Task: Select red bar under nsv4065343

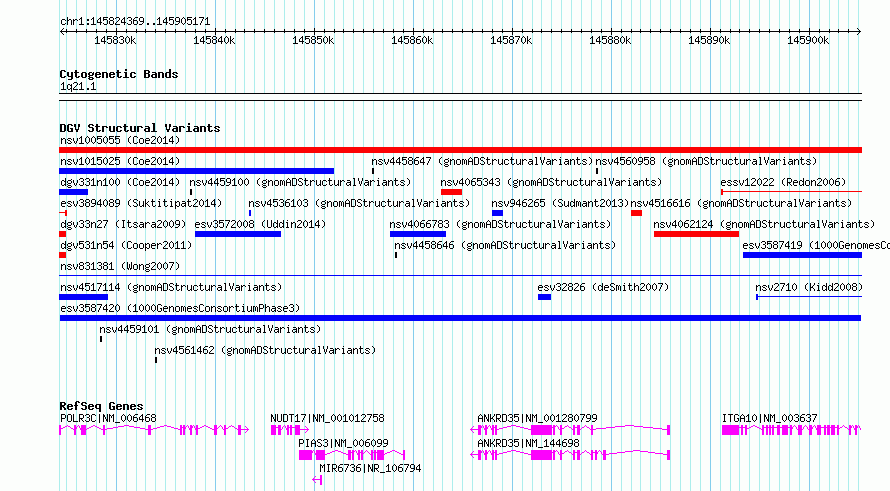Action: click(x=451, y=192)
